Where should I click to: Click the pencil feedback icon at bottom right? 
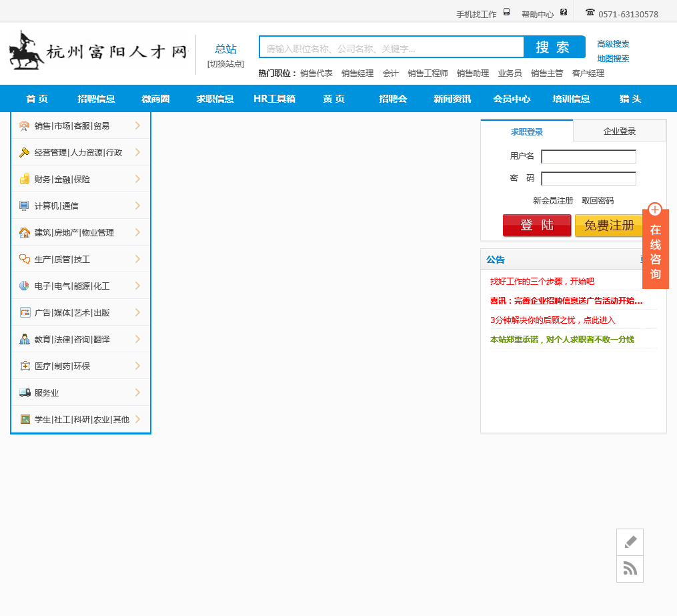[x=630, y=542]
